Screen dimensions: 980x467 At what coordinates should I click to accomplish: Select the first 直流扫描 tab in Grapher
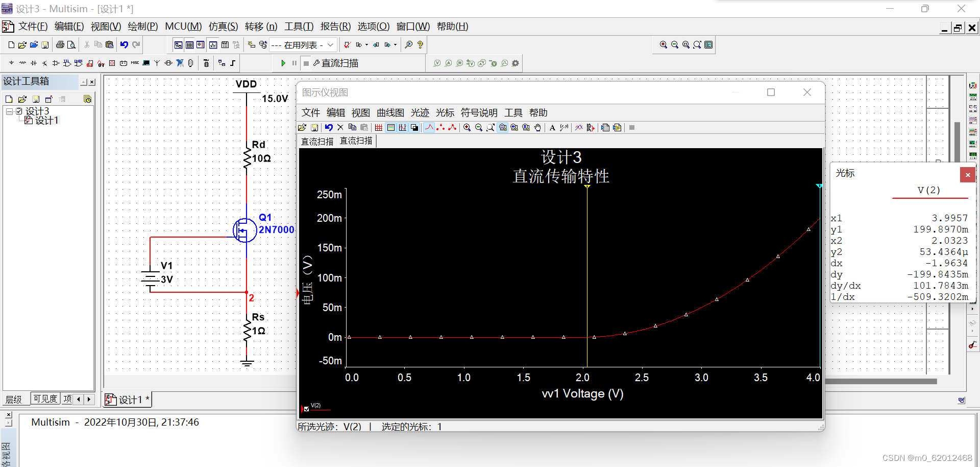pos(317,142)
